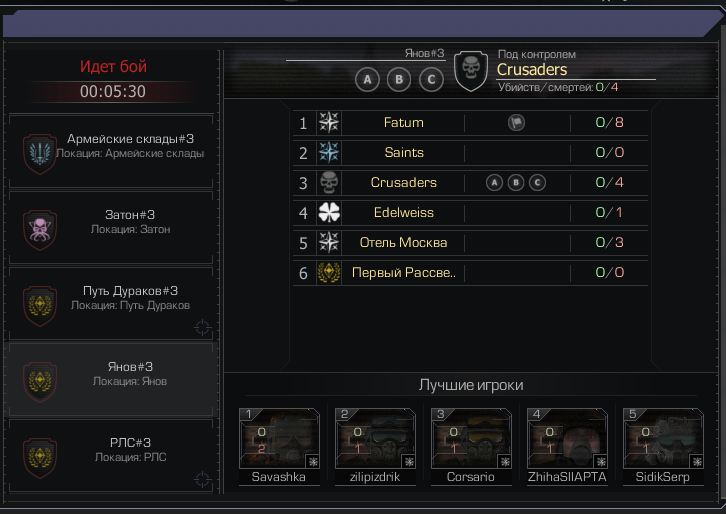Click capture point B in the header
The image size is (726, 514).
tap(399, 80)
